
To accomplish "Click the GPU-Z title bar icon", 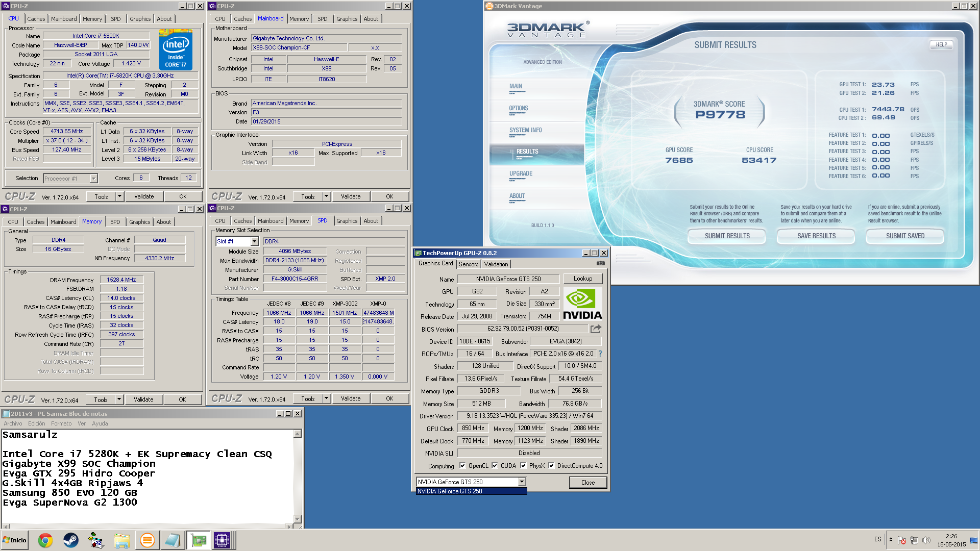I will click(x=418, y=253).
